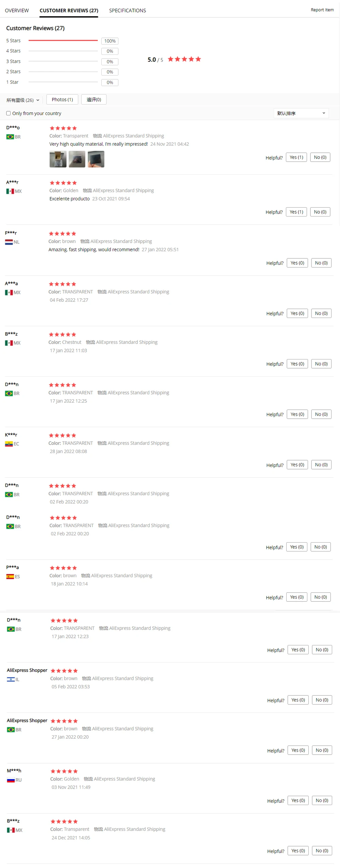Click the Mexico flag icon next to A***r

pos(10,191)
